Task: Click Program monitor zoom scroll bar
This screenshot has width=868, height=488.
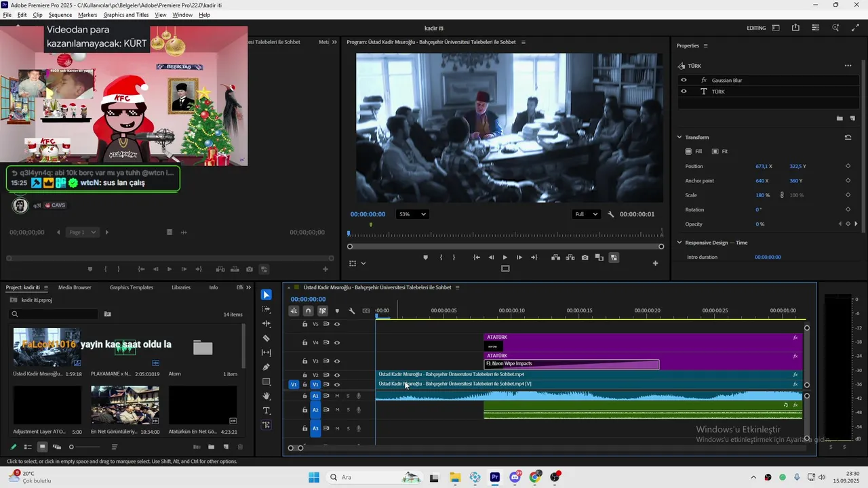Action: point(505,247)
